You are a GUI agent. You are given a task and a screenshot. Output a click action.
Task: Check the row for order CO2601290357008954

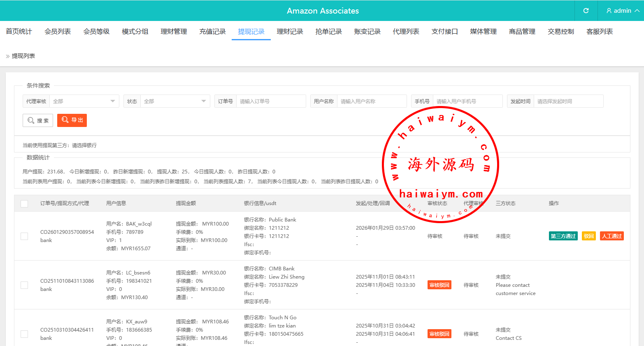click(x=24, y=236)
